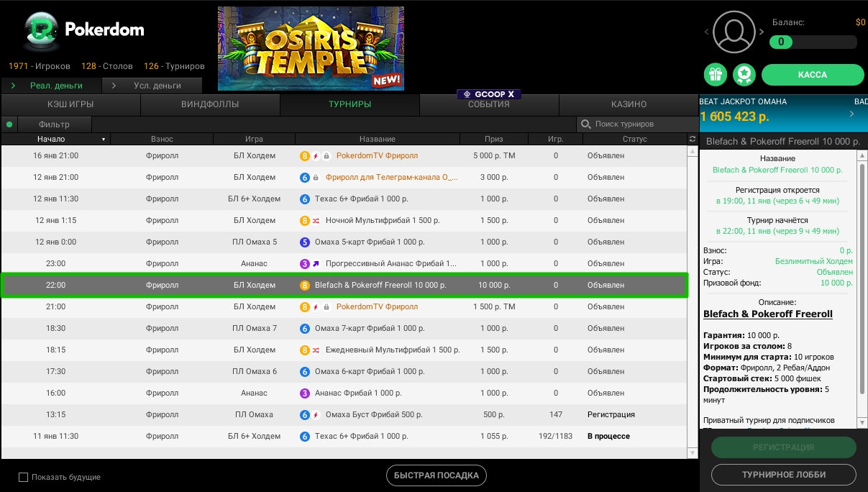Refresh the tournament list with reload icon
This screenshot has width=868, height=492.
point(693,139)
